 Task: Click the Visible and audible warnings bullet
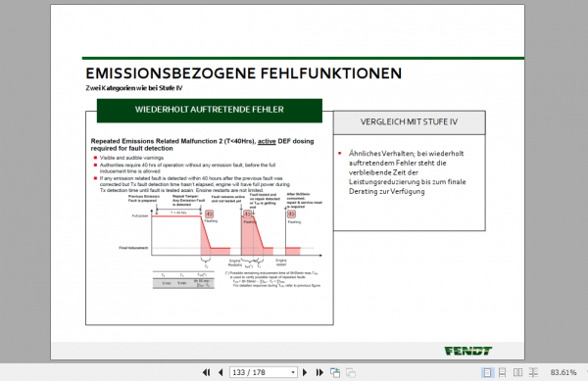point(131,158)
